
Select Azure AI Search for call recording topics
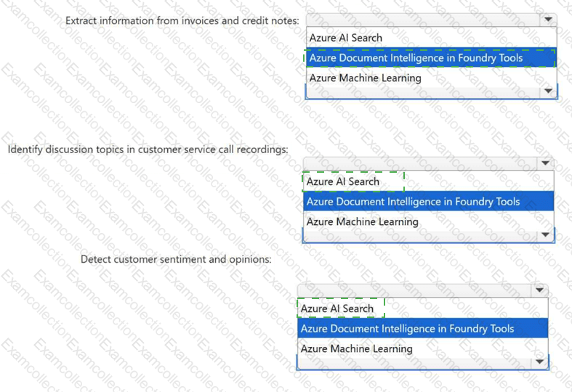[343, 181]
